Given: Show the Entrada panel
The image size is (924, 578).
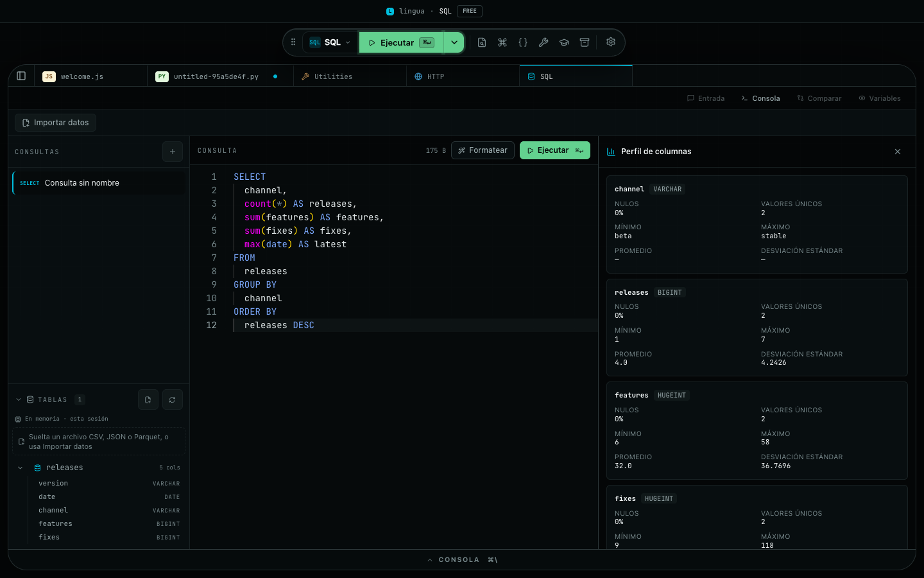Looking at the screenshot, I should [706, 98].
